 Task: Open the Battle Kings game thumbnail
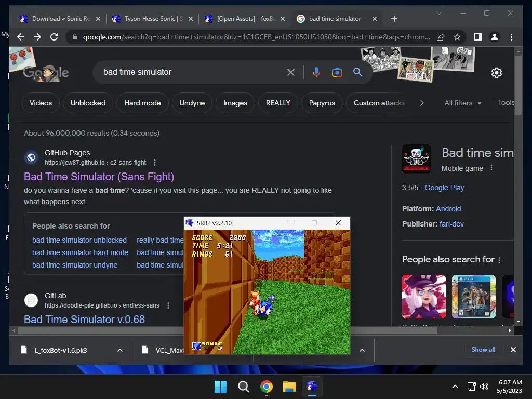424,297
